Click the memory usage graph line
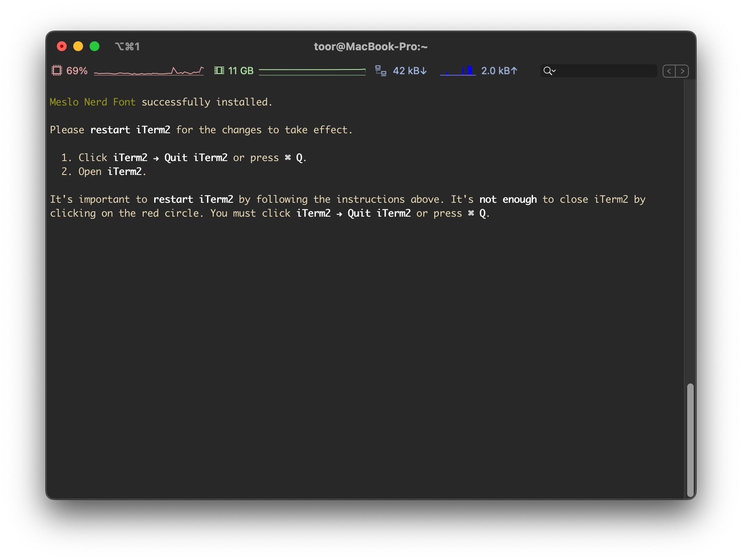 (312, 72)
